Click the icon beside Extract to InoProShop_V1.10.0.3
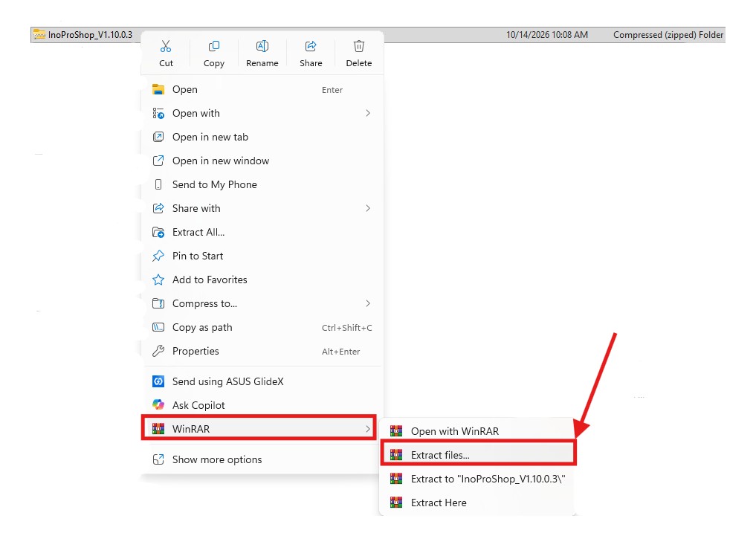 396,479
